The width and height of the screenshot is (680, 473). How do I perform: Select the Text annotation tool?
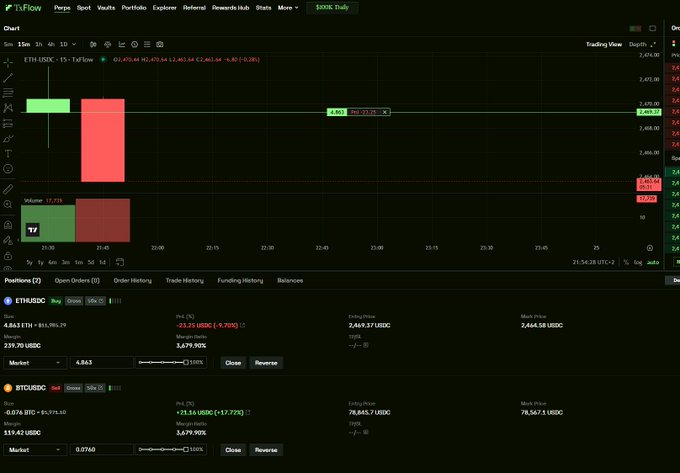click(x=8, y=153)
